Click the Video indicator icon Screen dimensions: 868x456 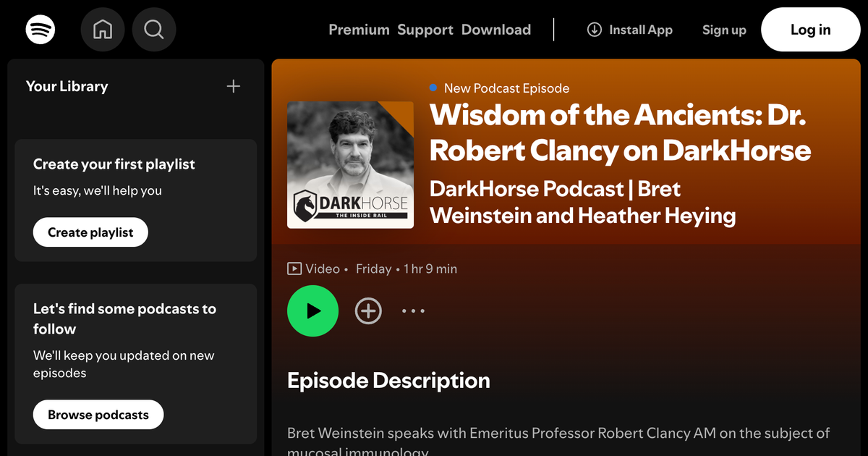click(294, 269)
